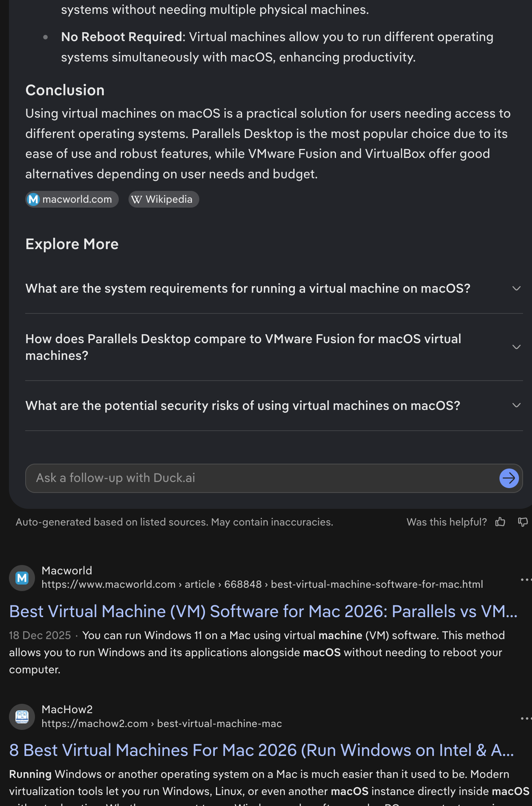Open more options for MacHow2 result
The height and width of the screenshot is (806, 532).
[x=525, y=718]
